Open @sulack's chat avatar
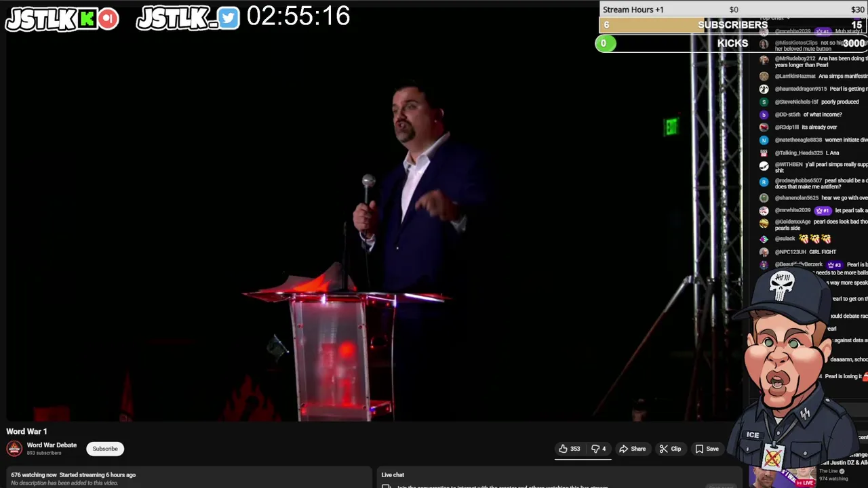The height and width of the screenshot is (488, 868). pos(764,239)
